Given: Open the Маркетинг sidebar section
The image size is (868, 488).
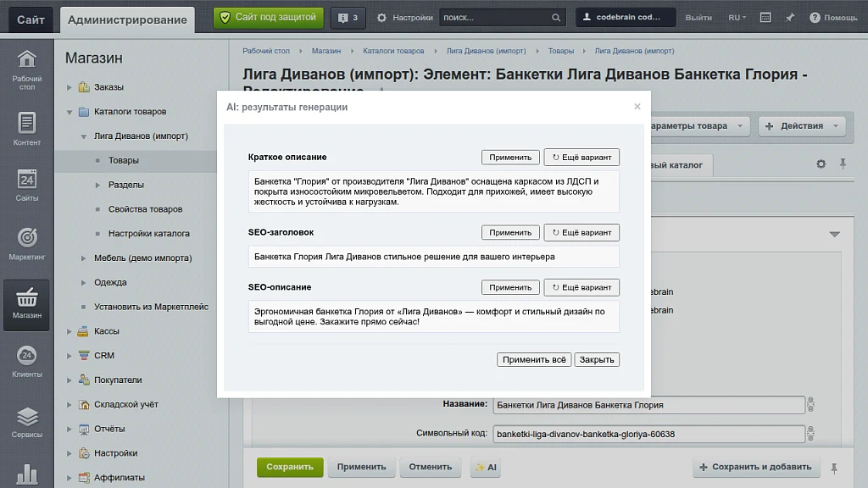Looking at the screenshot, I should point(26,243).
